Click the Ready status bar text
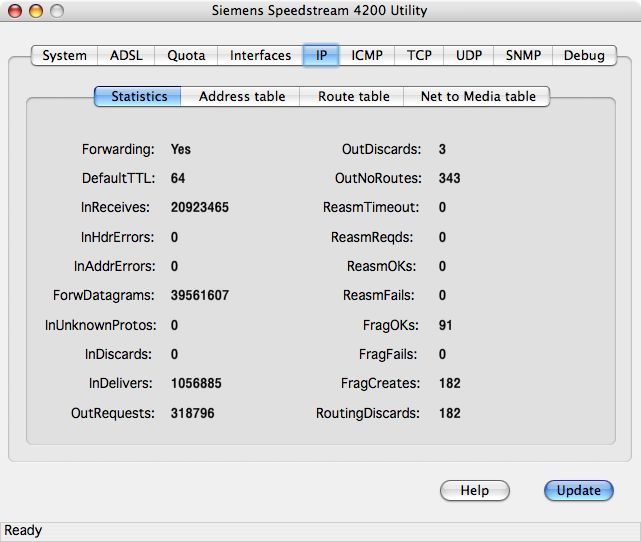The width and height of the screenshot is (641, 542). [23, 531]
